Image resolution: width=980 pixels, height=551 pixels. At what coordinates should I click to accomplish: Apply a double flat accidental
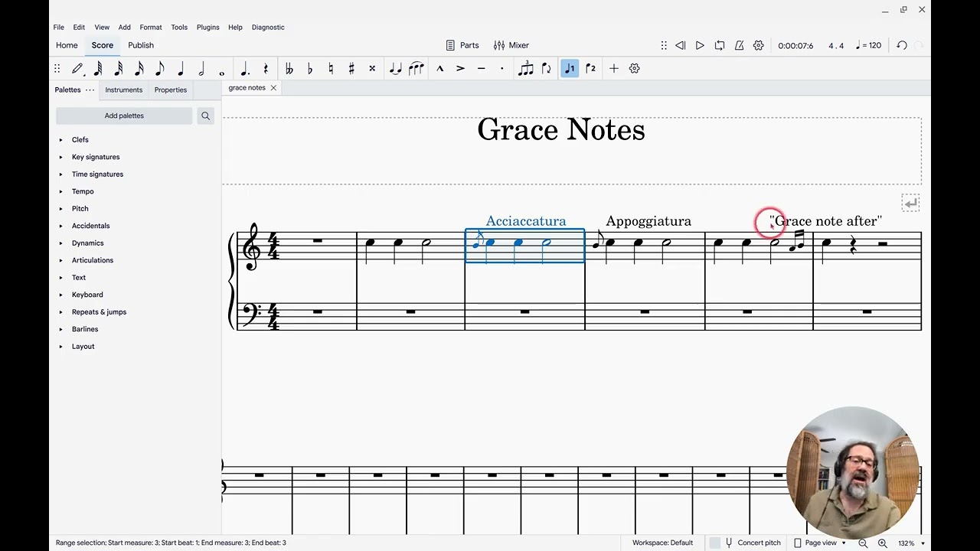coord(289,69)
